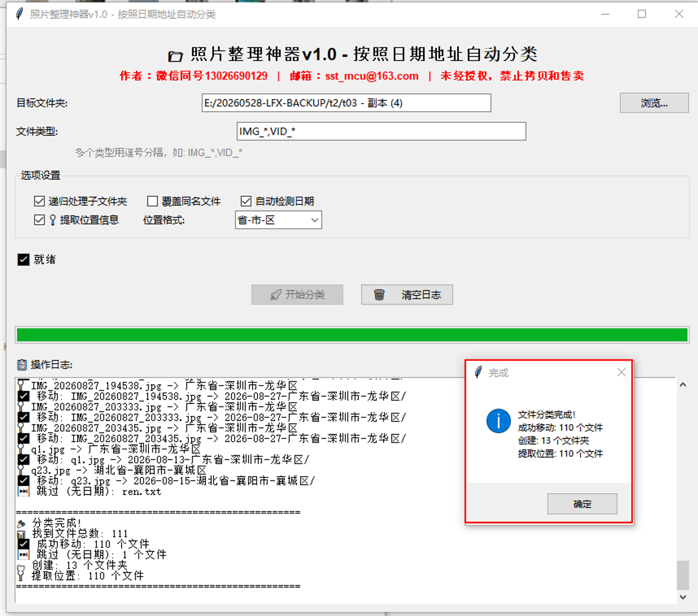698x616 pixels.
Task: Close the 完成 dialog with X
Action: 621,373
